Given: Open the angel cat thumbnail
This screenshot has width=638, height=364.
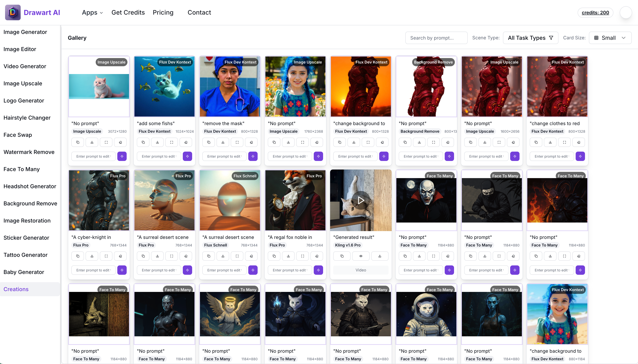Looking at the screenshot, I should tap(230, 314).
